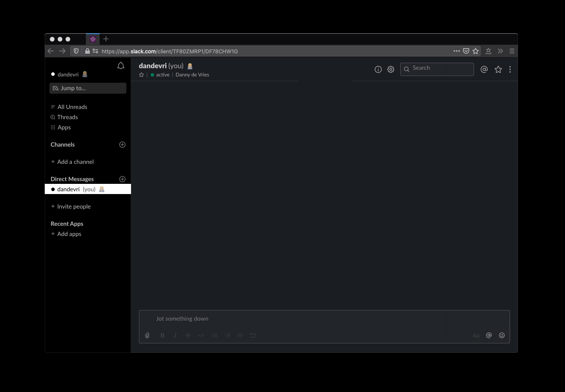Mention someone using composer at-sign icon

click(x=489, y=335)
